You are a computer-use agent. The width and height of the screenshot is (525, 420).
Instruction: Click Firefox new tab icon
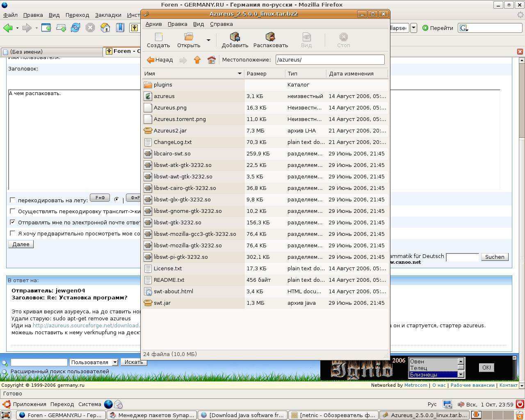61,28
